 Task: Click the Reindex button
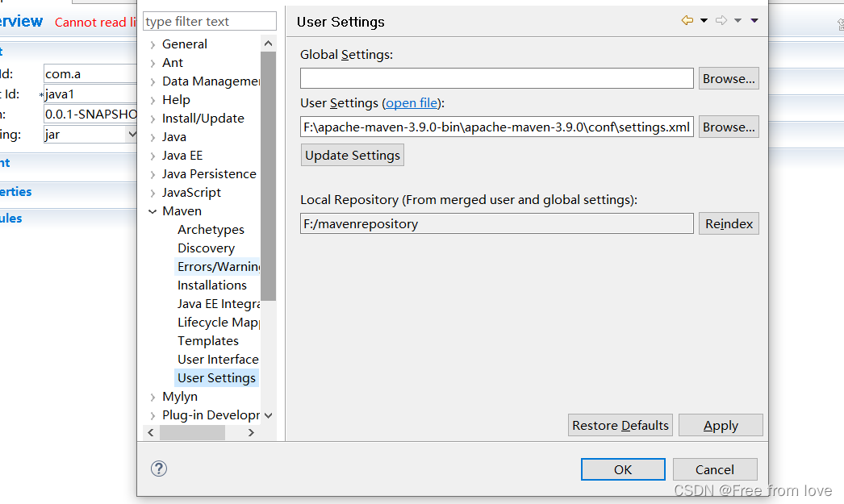tap(729, 223)
